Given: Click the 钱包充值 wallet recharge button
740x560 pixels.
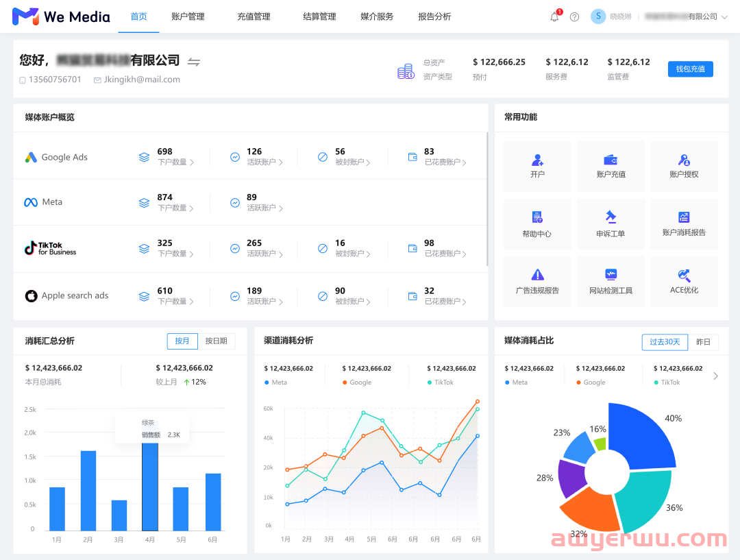Looking at the screenshot, I should click(x=690, y=69).
